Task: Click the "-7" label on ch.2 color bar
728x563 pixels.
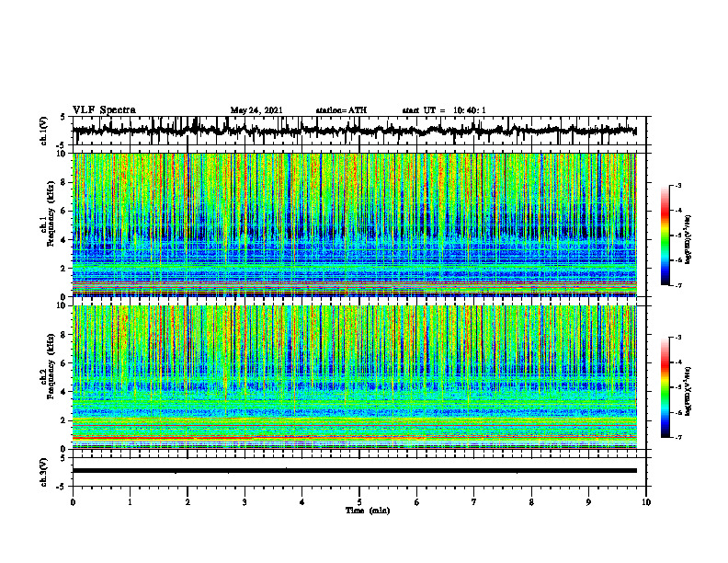Action: (678, 438)
